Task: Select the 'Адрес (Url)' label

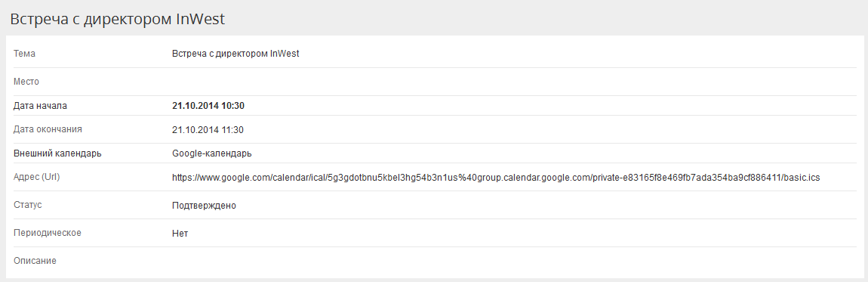Action: [36, 177]
